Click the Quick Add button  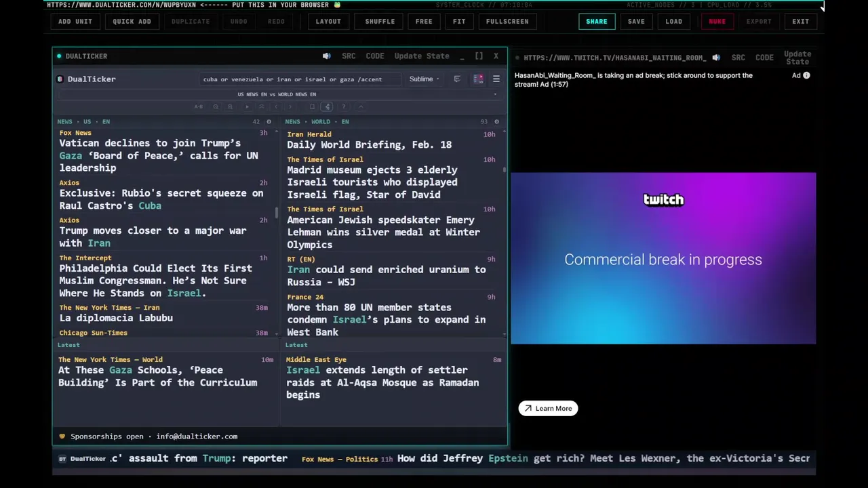click(132, 21)
